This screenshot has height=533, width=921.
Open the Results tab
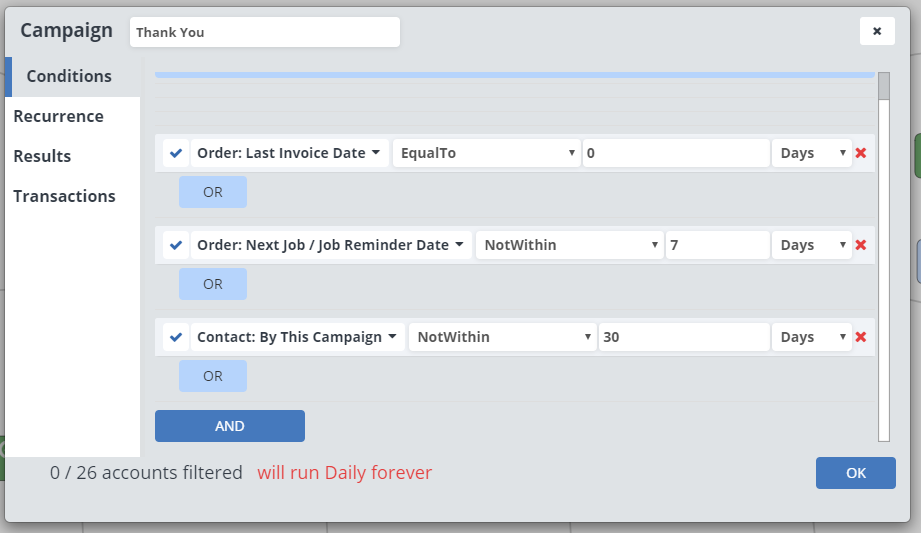[42, 156]
